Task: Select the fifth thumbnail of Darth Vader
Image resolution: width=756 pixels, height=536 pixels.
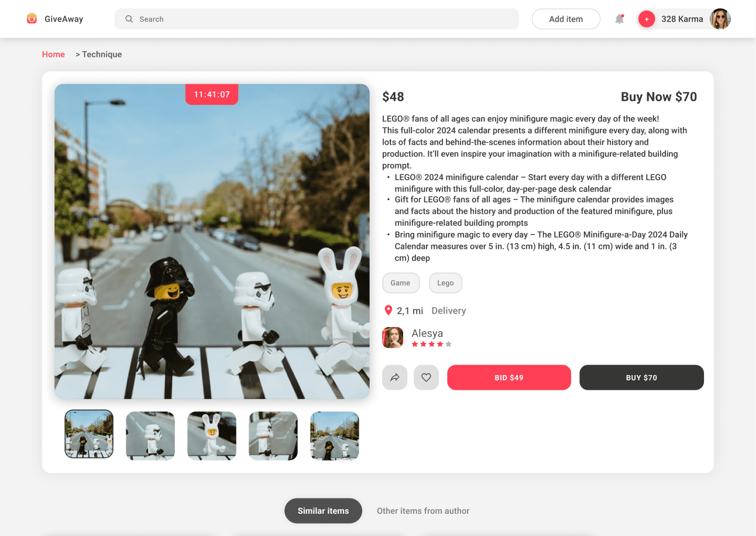Action: pos(335,435)
